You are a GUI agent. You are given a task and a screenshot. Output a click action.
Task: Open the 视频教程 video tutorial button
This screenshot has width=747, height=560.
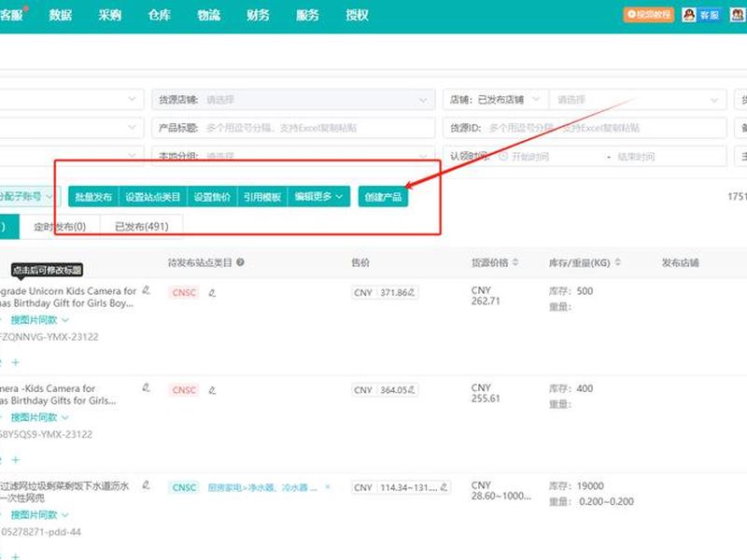pos(648,15)
